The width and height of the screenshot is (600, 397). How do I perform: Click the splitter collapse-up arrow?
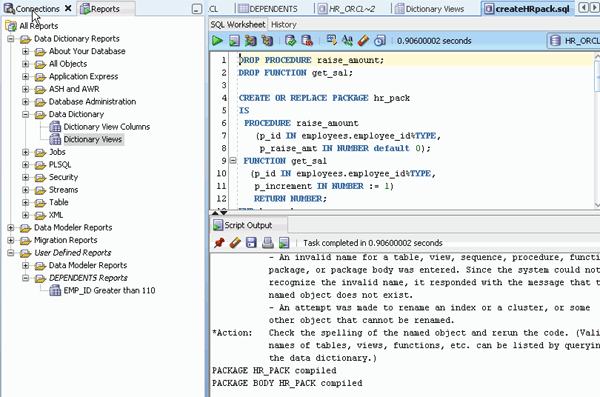(215, 212)
